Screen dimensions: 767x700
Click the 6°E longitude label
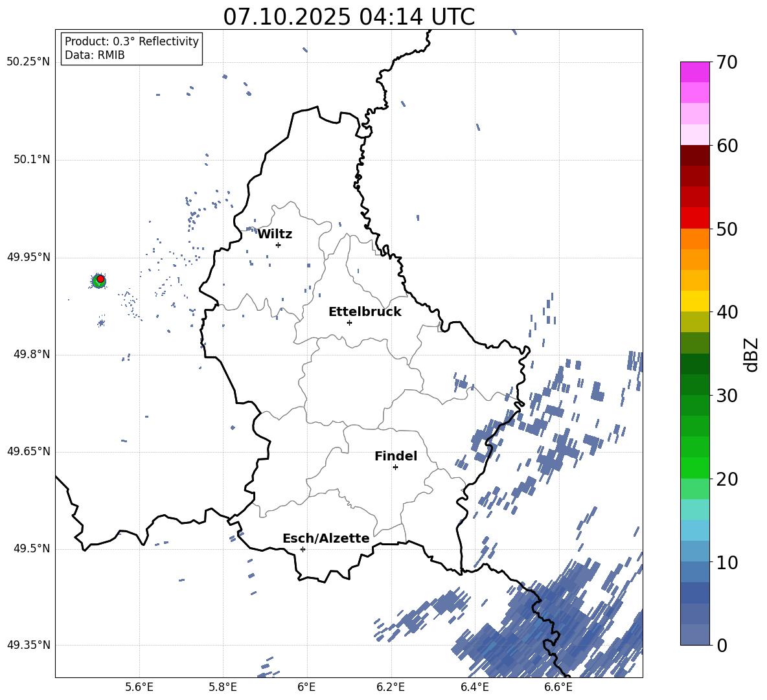[x=306, y=688]
